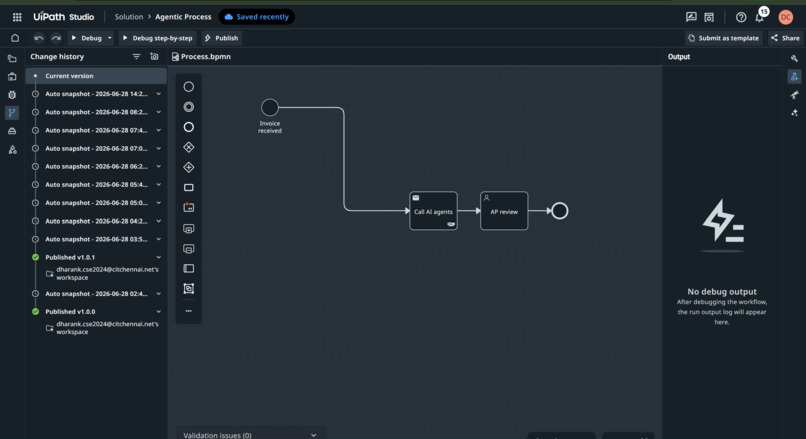Select Auto snapshot 2026-06-28 03:5 row
The height and width of the screenshot is (439, 806).
[96, 239]
